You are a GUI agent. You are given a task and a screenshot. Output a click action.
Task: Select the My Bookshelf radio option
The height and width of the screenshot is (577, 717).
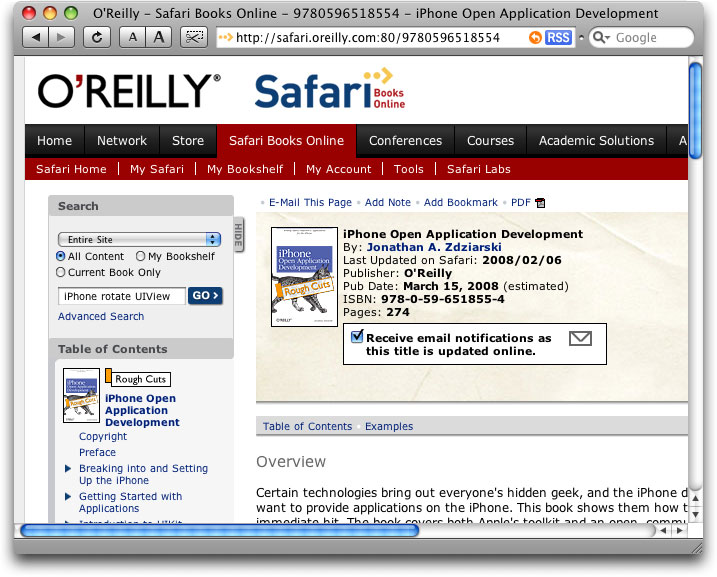[x=141, y=257]
